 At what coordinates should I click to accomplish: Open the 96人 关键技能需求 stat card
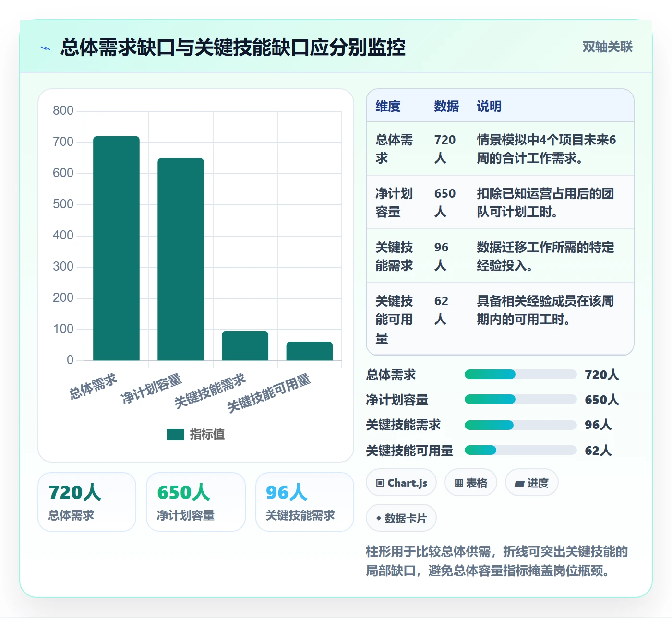click(305, 502)
